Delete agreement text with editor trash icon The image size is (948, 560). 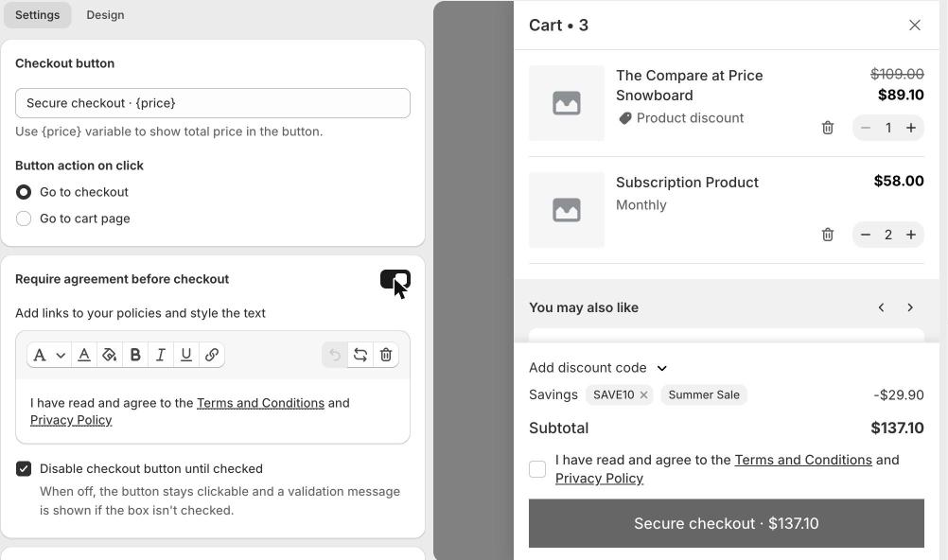coord(386,355)
